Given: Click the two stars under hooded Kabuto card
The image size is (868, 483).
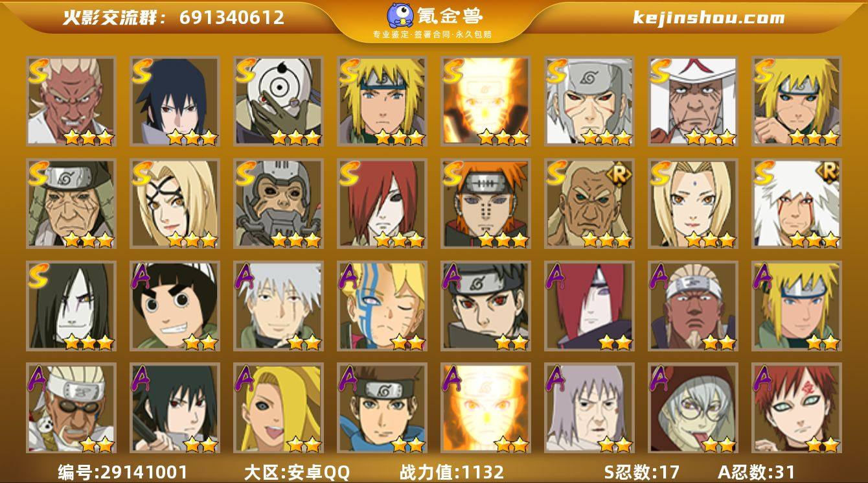Looking at the screenshot, I should [x=719, y=445].
